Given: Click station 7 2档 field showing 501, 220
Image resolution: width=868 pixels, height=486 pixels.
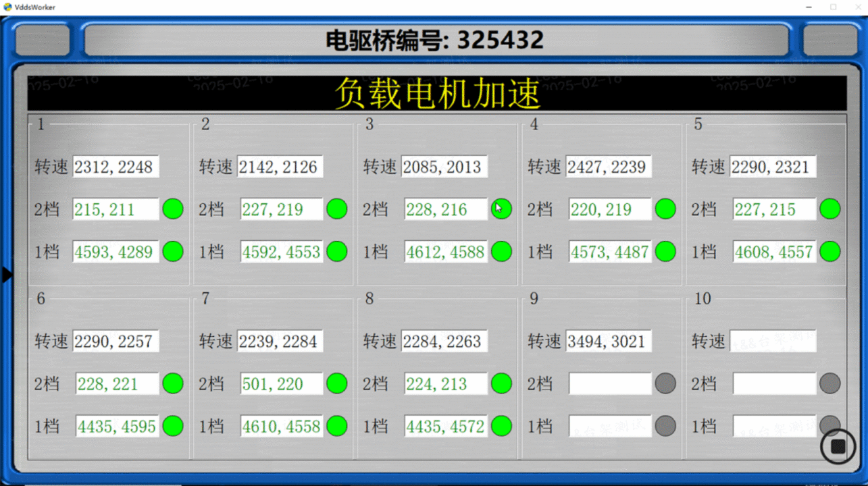Looking at the screenshot, I should pyautogui.click(x=282, y=383).
